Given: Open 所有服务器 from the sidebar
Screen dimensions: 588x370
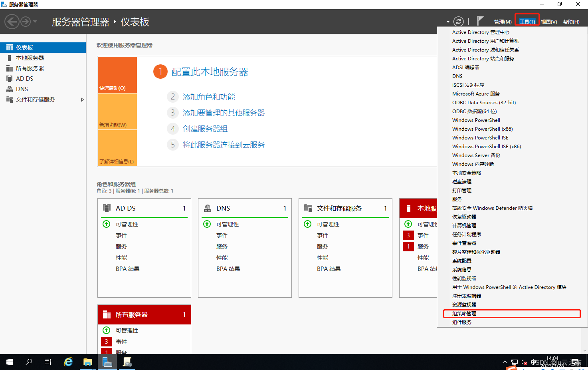Looking at the screenshot, I should pos(29,68).
